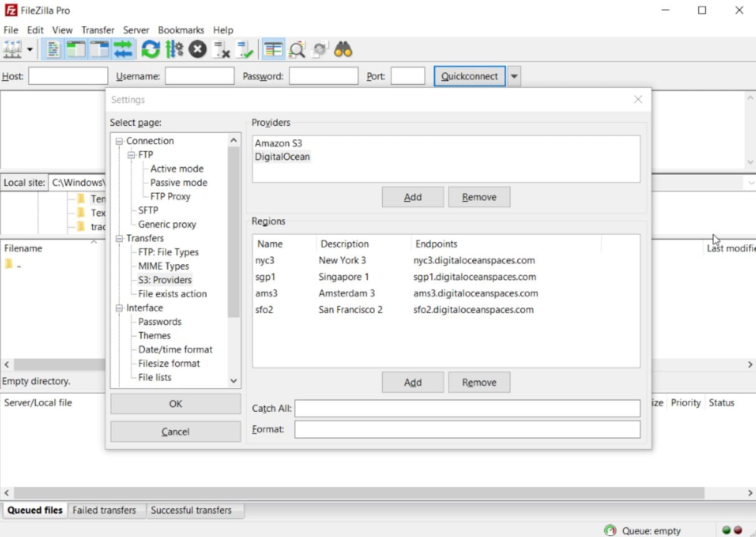
Task: Select MIME Types settings page
Action: (x=163, y=266)
